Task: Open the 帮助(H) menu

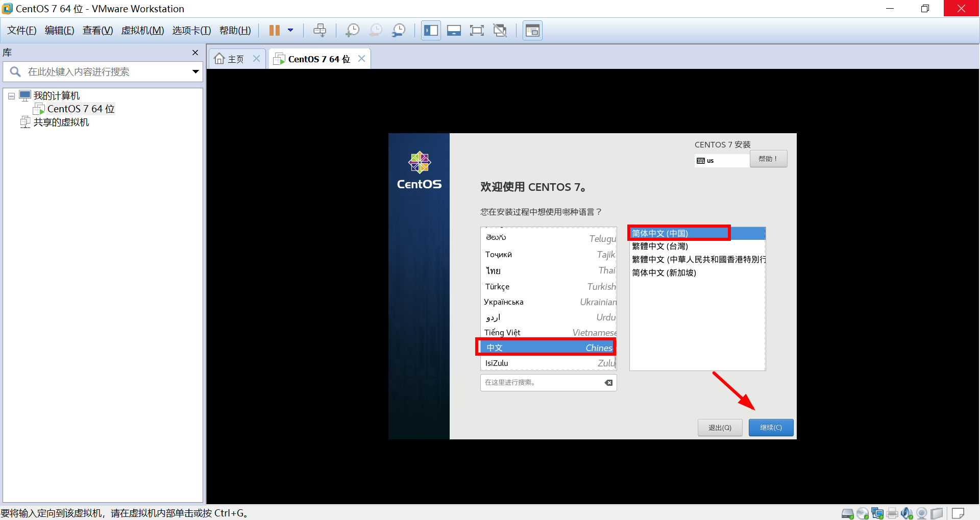Action: click(235, 31)
